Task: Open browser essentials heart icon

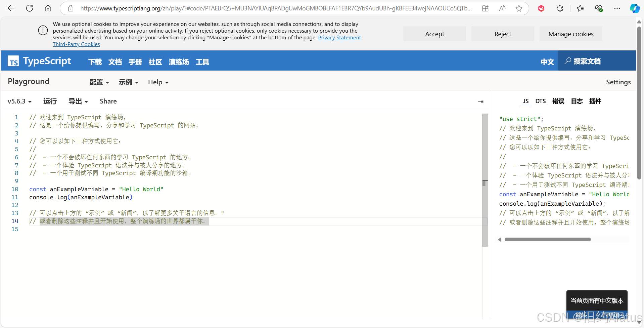Action: (x=599, y=8)
